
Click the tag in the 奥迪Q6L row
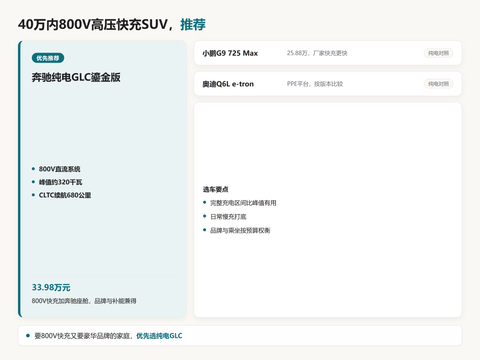[x=438, y=84]
